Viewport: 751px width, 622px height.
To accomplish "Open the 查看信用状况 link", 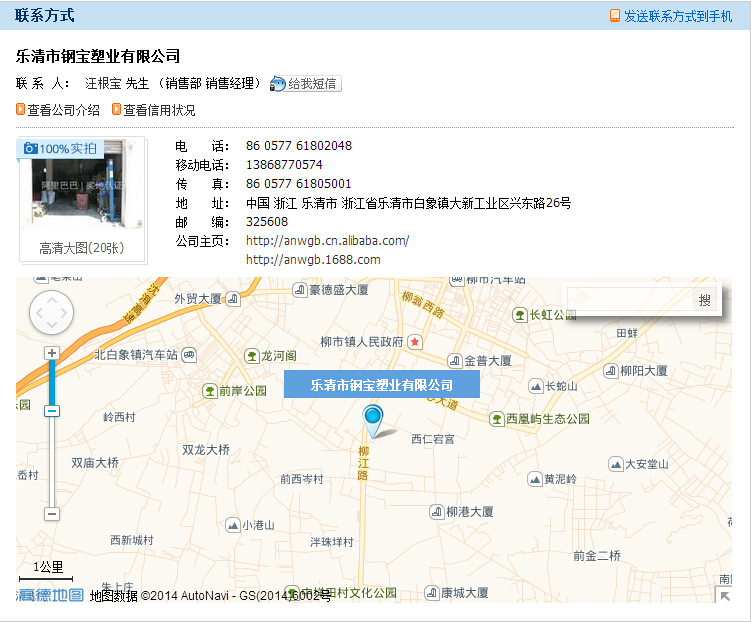I will pyautogui.click(x=159, y=110).
